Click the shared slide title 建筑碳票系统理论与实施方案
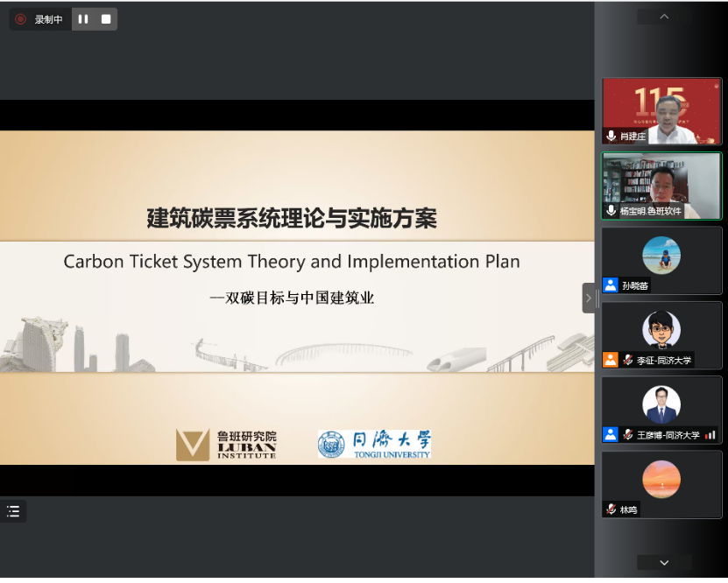Image resolution: width=728 pixels, height=583 pixels. coord(291,218)
